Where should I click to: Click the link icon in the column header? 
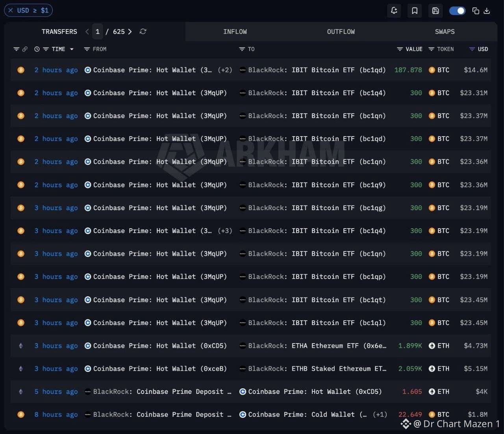(25, 49)
